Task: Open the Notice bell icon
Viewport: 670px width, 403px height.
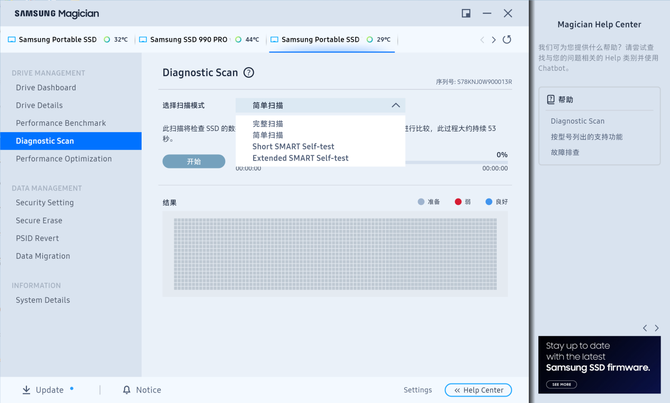Action: tap(127, 390)
